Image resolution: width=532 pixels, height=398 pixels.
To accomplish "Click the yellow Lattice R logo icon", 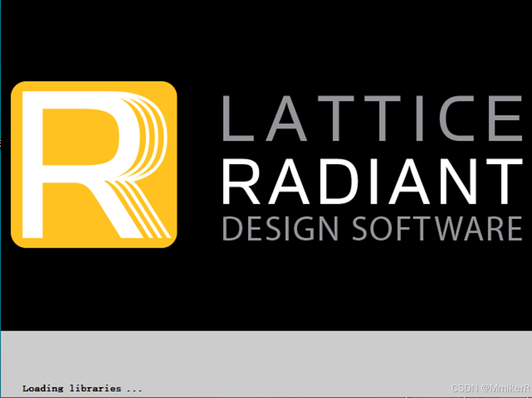I will tap(93, 165).
